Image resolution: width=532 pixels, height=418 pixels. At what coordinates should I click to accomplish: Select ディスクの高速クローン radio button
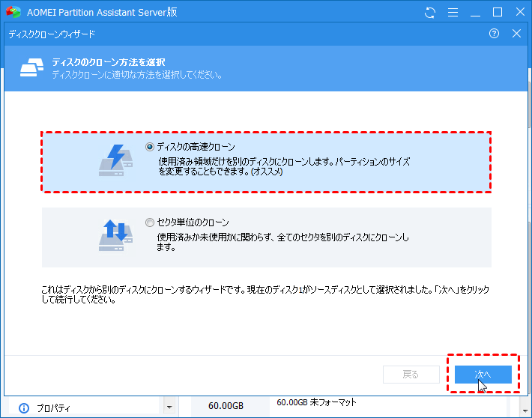(x=149, y=147)
